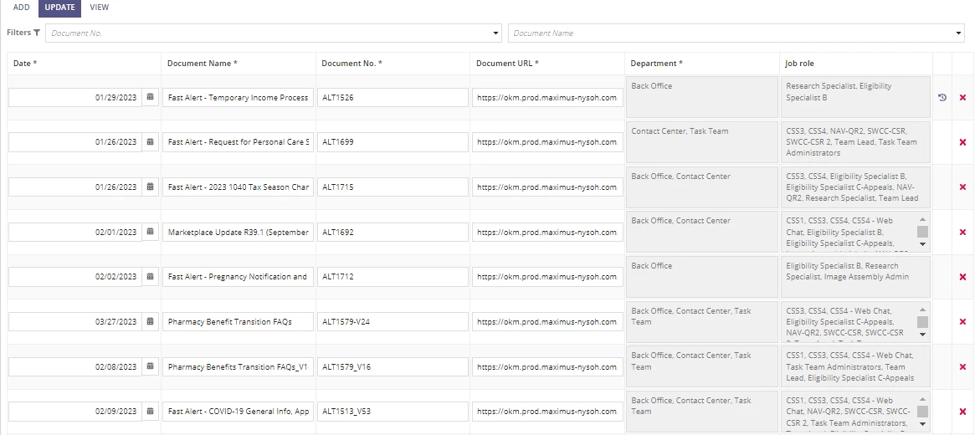Click the Document URL field for ALT1513_V53
980x435 pixels.
547,412
